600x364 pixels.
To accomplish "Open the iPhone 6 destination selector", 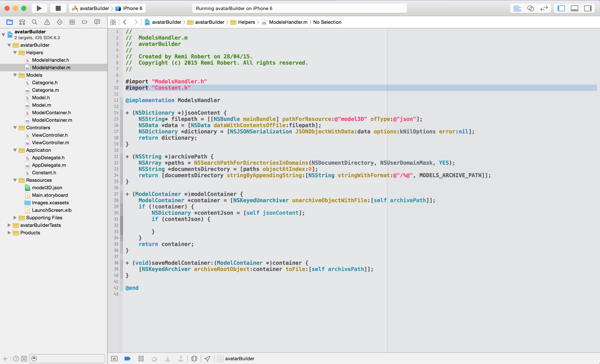I will click(132, 9).
